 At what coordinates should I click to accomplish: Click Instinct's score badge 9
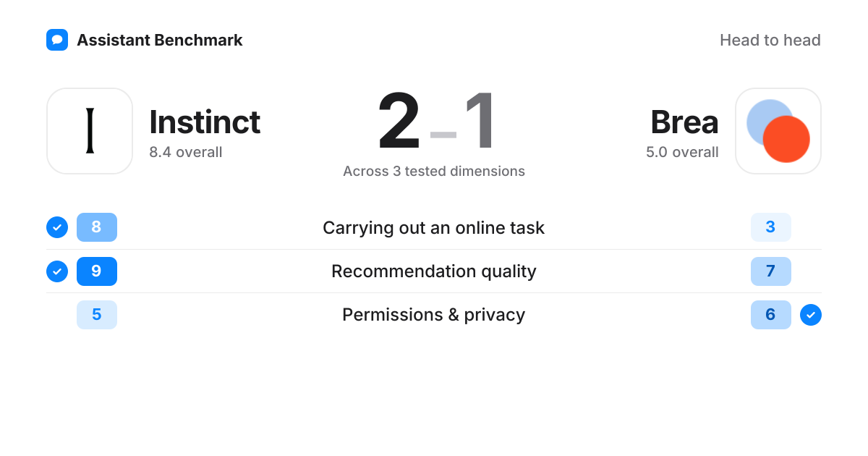point(97,271)
